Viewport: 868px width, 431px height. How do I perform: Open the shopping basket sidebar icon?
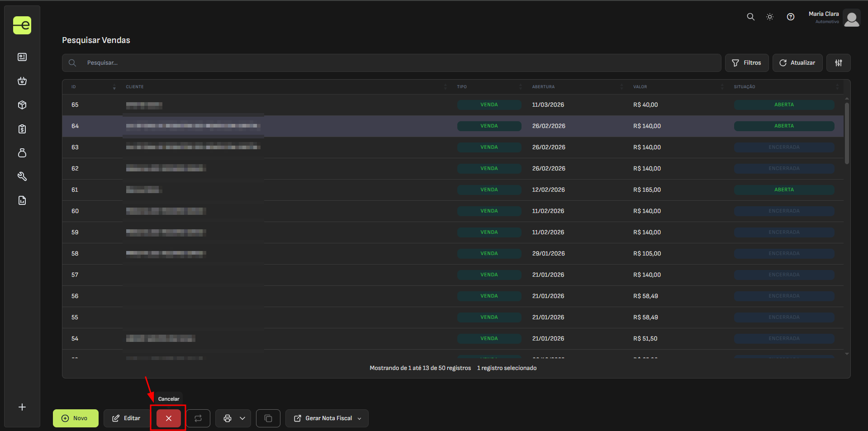click(22, 81)
